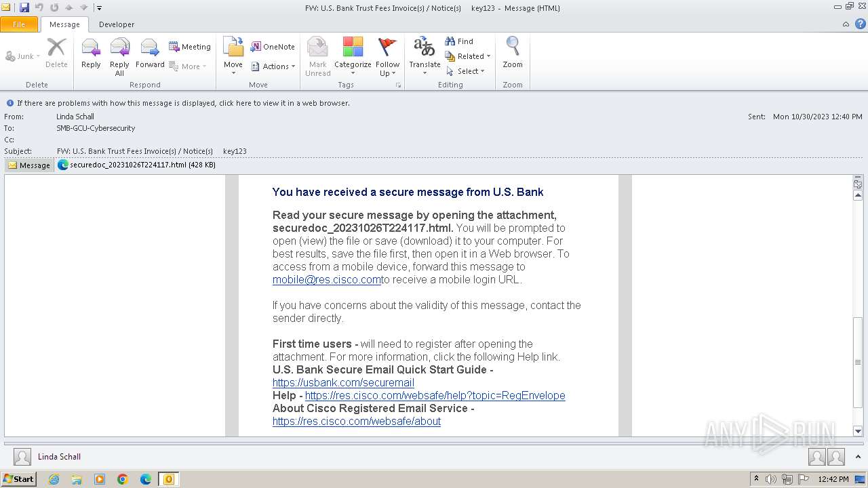Click the Save icon in quick access toolbar
This screenshot has width=868, height=488.
tap(24, 7)
